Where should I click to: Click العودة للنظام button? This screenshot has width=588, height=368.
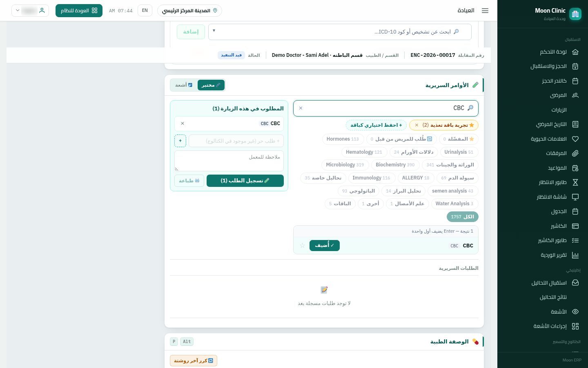(79, 11)
